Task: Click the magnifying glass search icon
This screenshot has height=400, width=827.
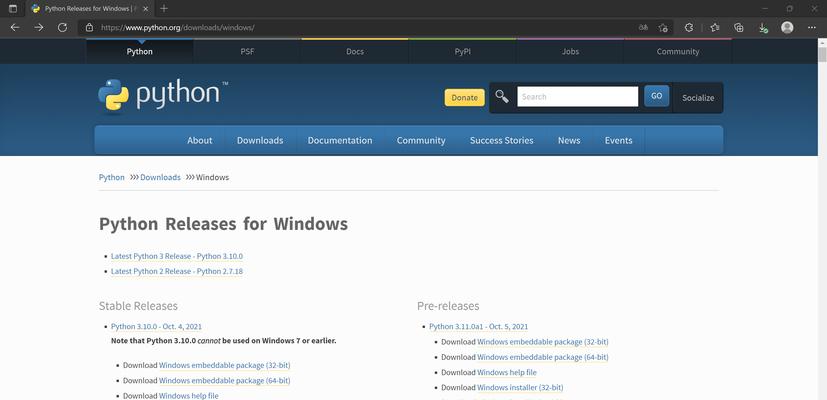Action: [502, 97]
